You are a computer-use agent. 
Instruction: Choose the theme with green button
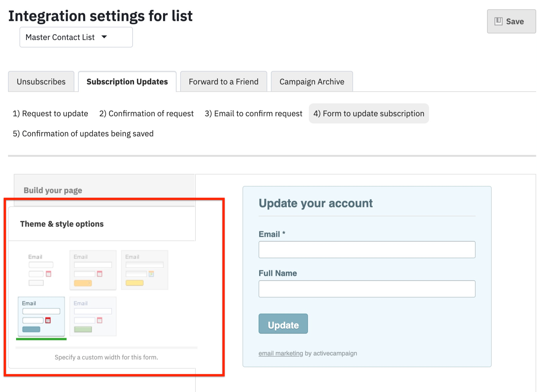(x=93, y=316)
